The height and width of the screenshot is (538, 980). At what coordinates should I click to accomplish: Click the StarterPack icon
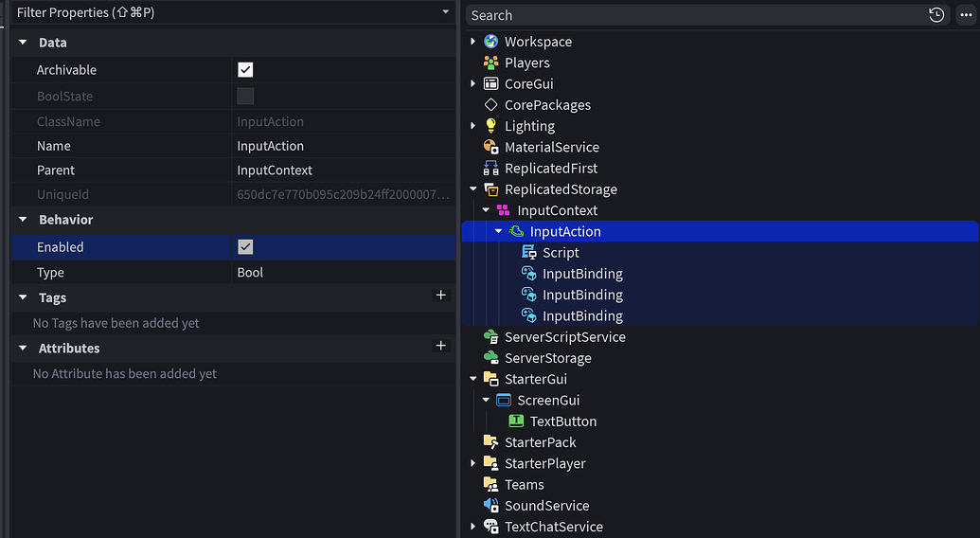click(491, 442)
